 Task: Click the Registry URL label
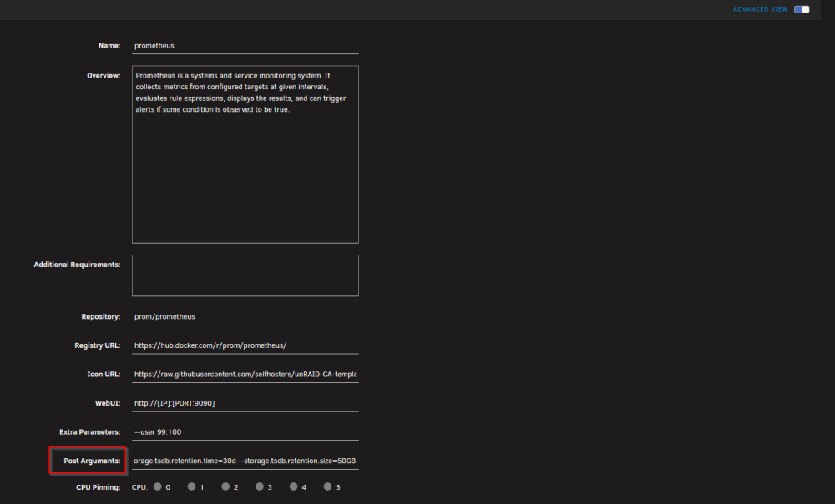[x=98, y=345]
